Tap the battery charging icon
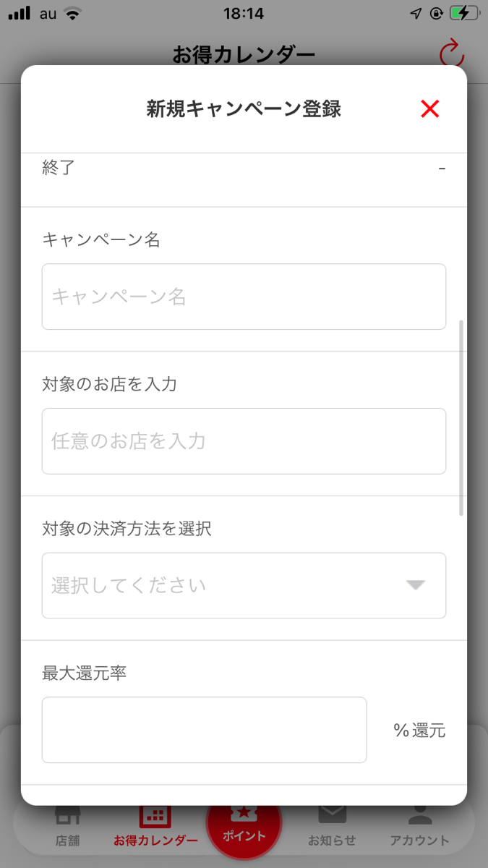This screenshot has width=488, height=868. 464,14
